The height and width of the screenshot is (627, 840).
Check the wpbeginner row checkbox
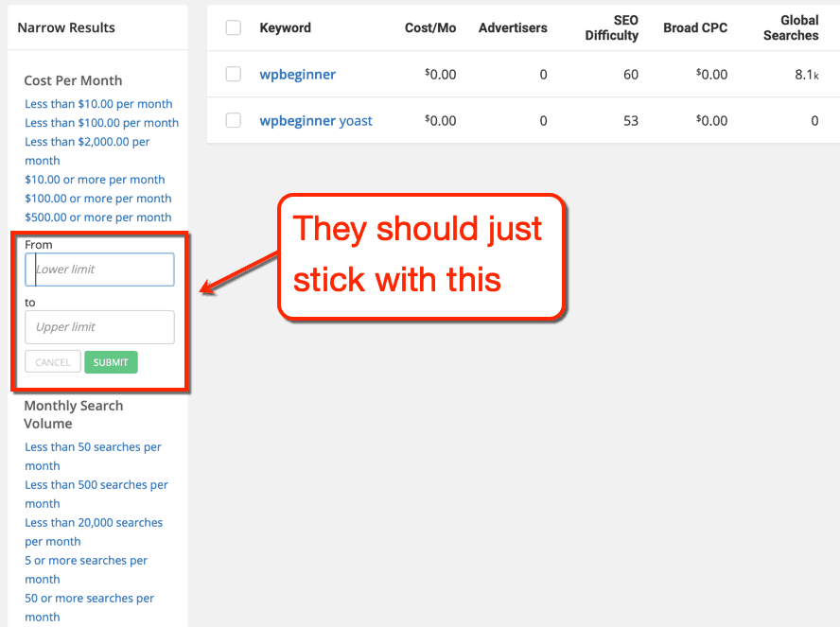point(233,74)
